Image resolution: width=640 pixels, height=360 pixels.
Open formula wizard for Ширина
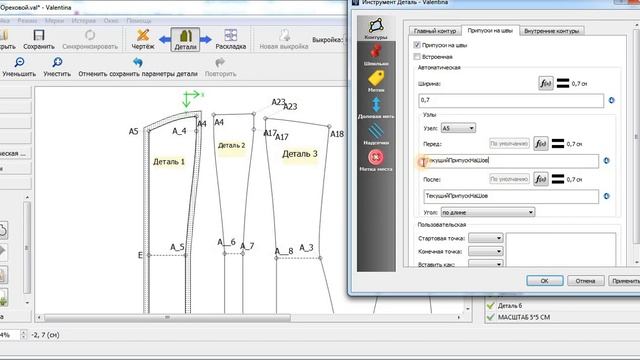(546, 83)
